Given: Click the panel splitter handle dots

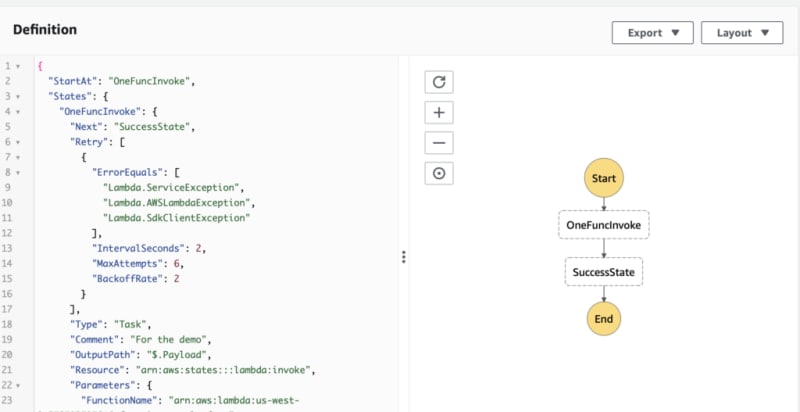Looking at the screenshot, I should coord(404,257).
